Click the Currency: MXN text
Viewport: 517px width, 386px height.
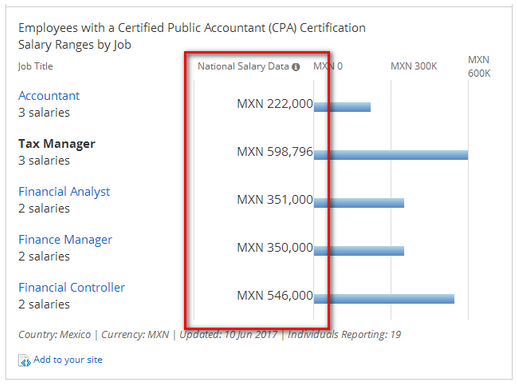pyautogui.click(x=135, y=334)
